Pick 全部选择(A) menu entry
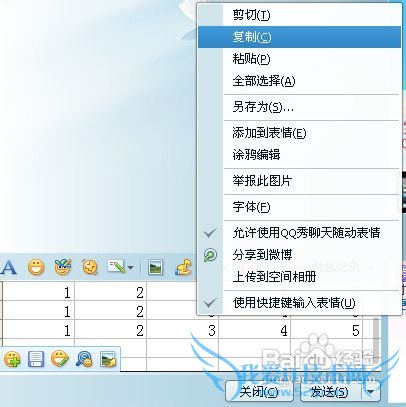This screenshot has height=407, width=406. [299, 81]
